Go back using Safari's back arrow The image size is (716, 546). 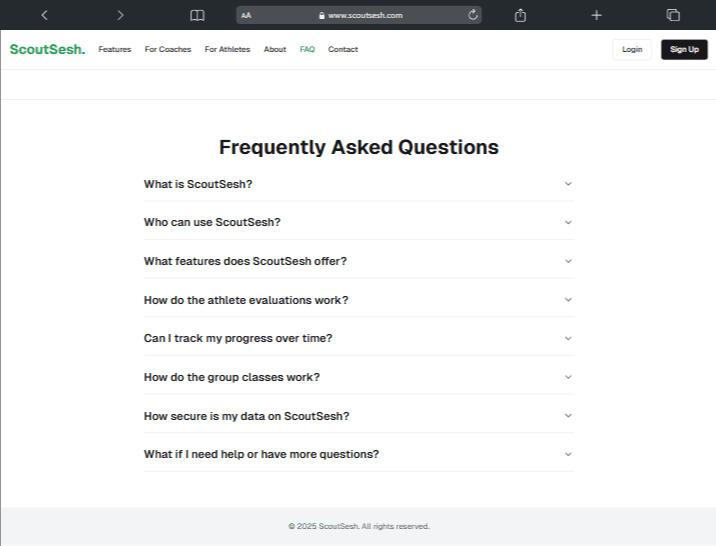[x=44, y=15]
